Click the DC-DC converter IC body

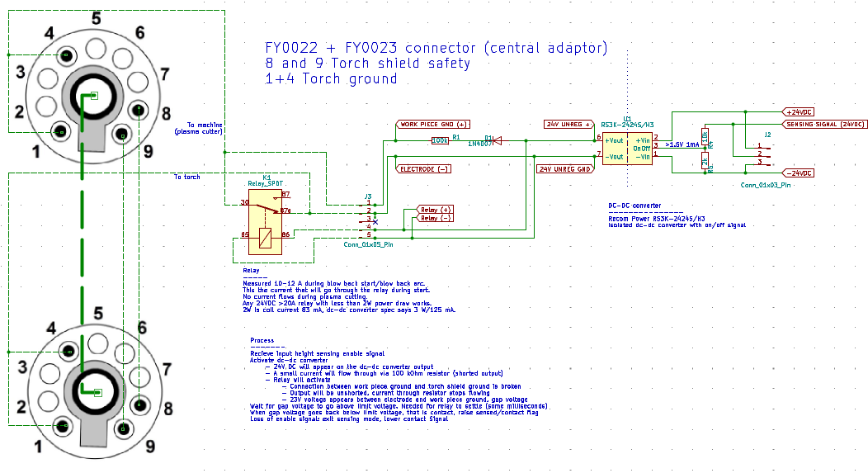[627, 147]
